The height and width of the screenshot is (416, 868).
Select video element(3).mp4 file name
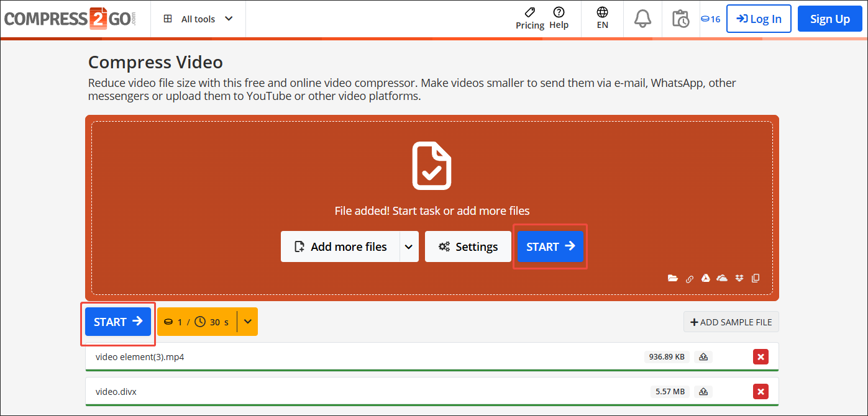click(140, 357)
